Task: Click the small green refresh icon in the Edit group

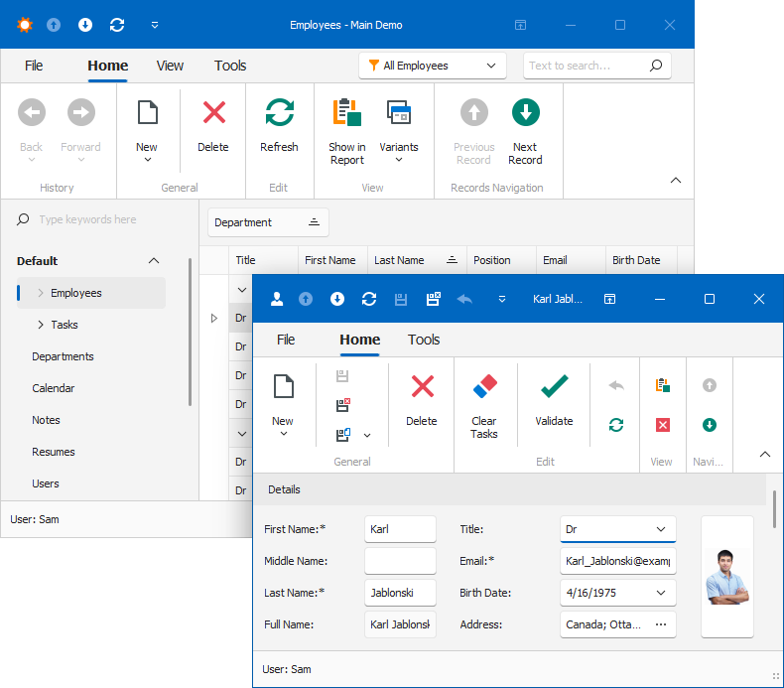Action: 616,425
